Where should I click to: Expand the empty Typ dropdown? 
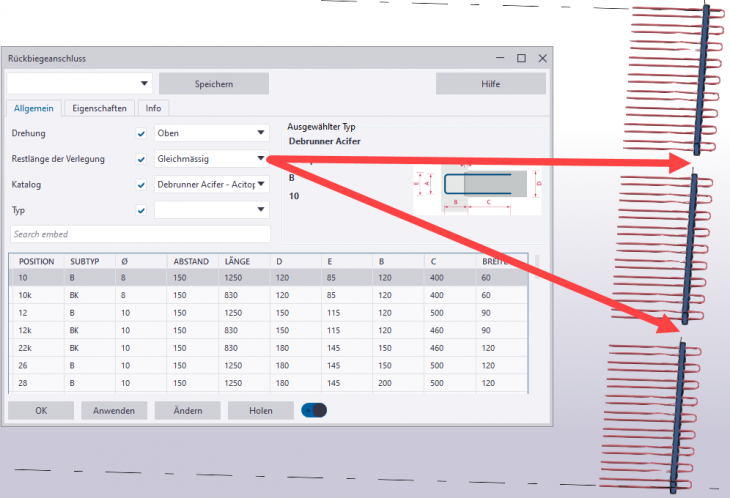(x=212, y=210)
